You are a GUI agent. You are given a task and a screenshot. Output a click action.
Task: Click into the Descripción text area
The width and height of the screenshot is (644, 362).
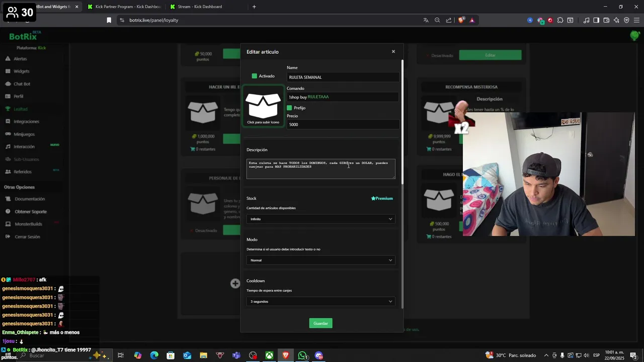[321, 168]
